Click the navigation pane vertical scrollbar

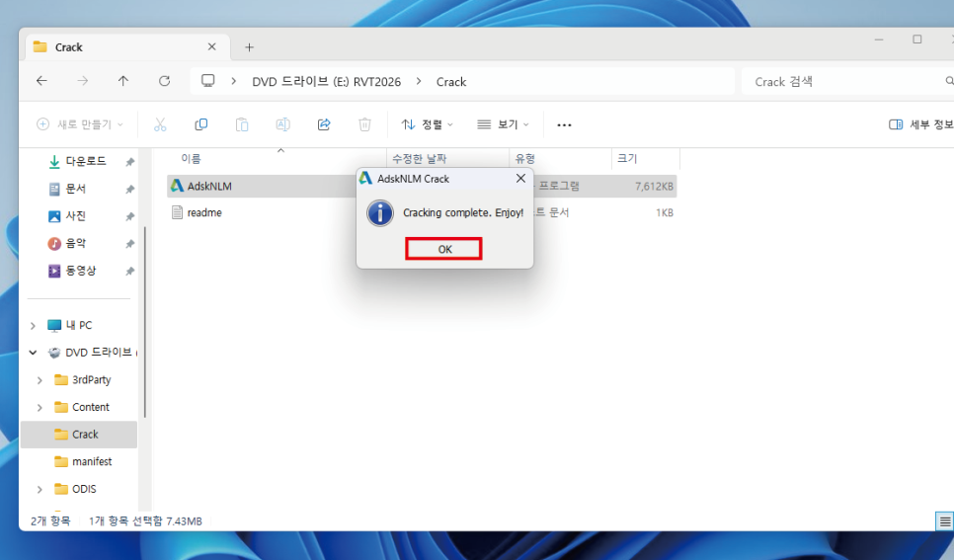click(145, 322)
